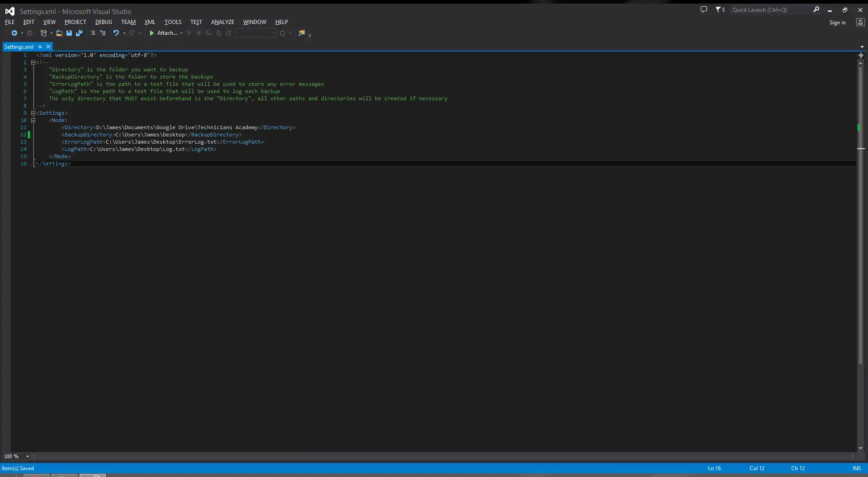Screen dimensions: 868x477
Task: Click the Step Over debug icon
Action: click(219, 33)
